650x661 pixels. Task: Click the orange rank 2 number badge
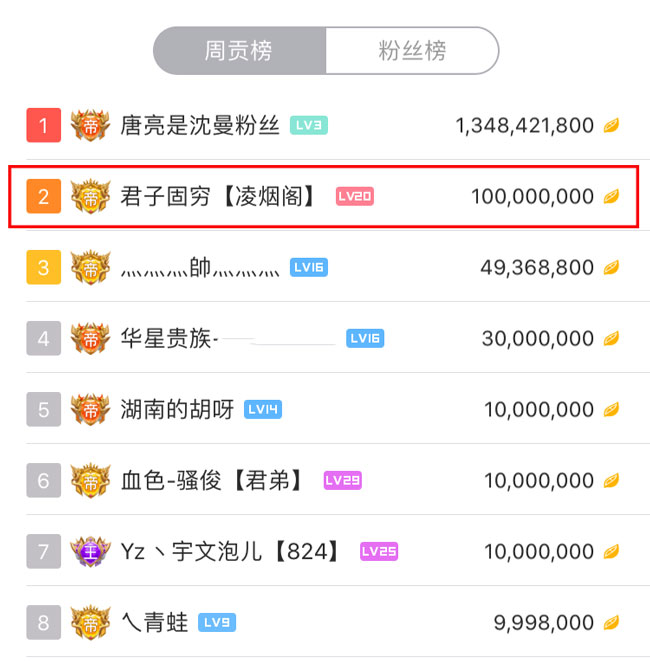(x=44, y=196)
